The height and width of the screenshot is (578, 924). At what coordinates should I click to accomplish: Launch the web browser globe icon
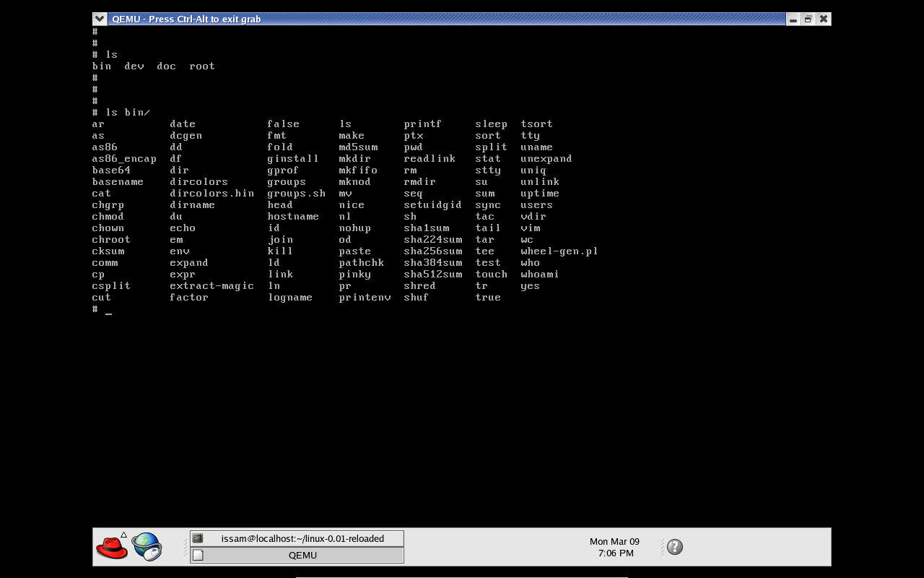pyautogui.click(x=147, y=547)
